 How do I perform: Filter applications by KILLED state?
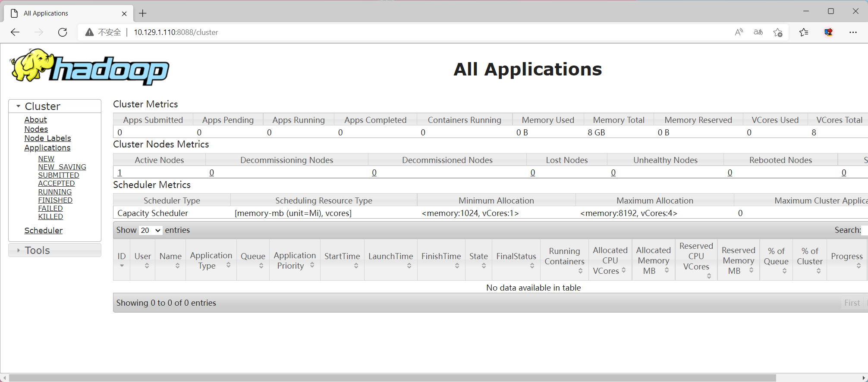coord(50,216)
